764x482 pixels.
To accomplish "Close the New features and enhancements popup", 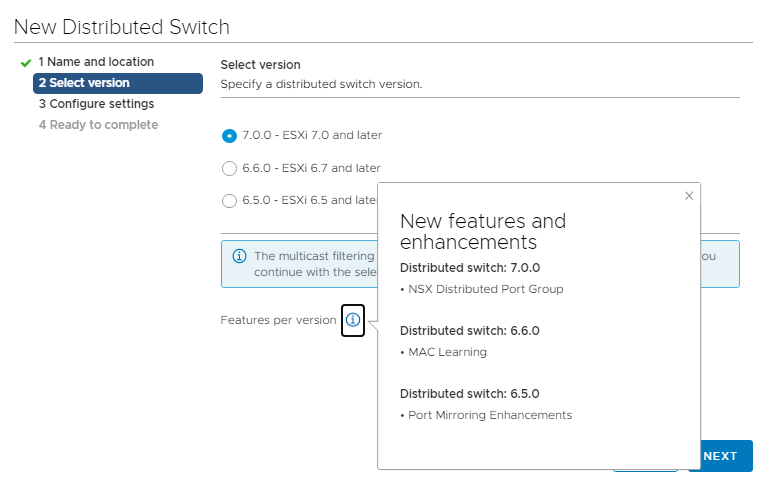I will click(x=688, y=196).
